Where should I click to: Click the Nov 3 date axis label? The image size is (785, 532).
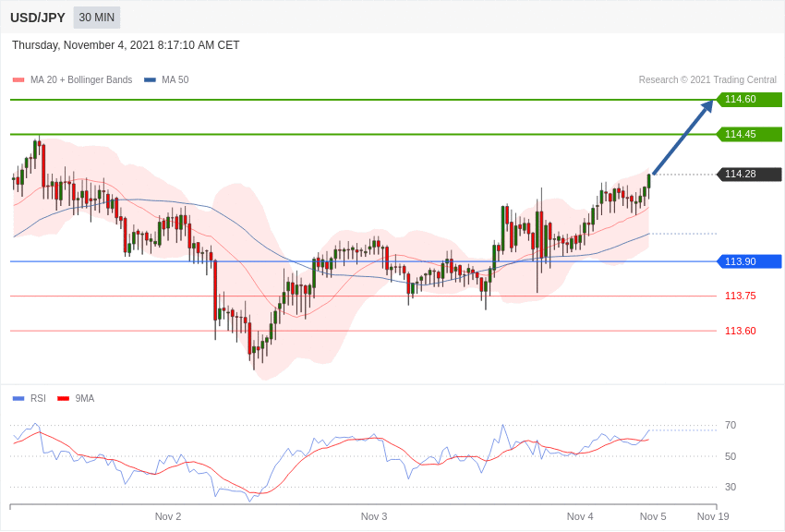point(374,516)
